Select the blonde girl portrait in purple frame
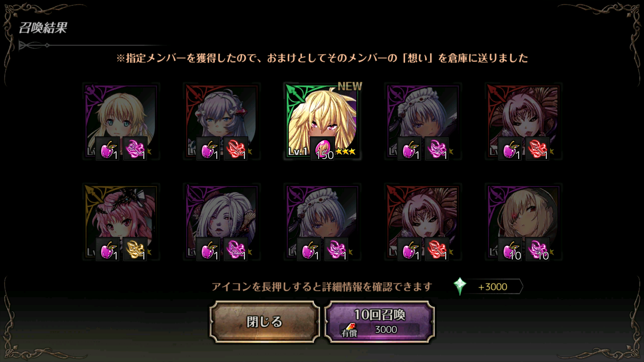 pyautogui.click(x=121, y=121)
